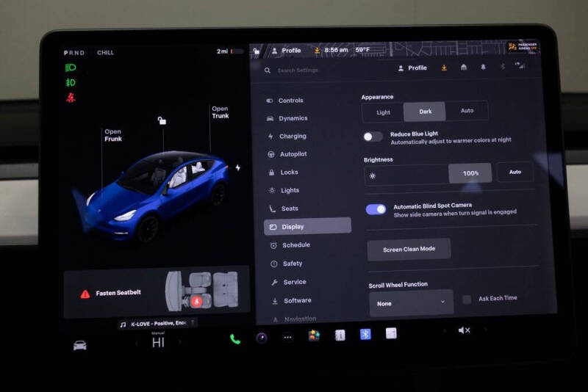Open the all-apps three-dots launcher
The height and width of the screenshot is (392, 588).
287,338
